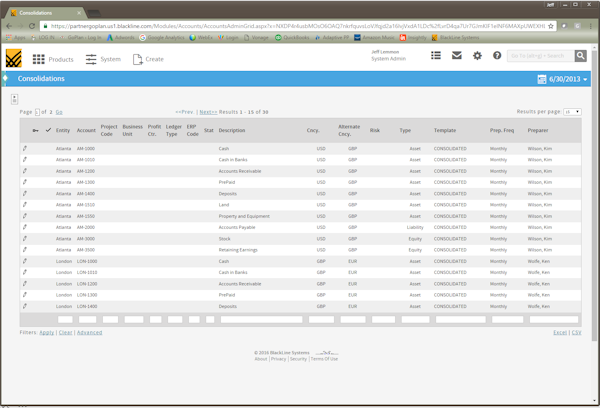Open Terms Of Use footer link

coord(324,359)
